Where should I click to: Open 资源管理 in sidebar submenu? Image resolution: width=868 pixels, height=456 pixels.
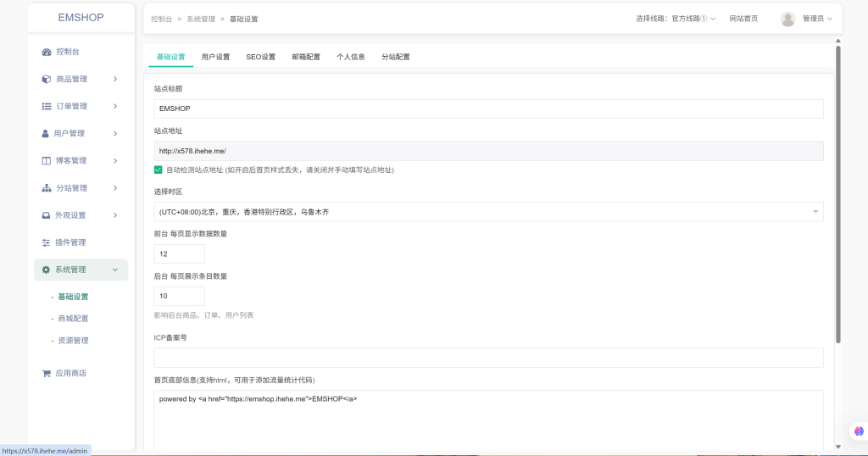tap(73, 341)
